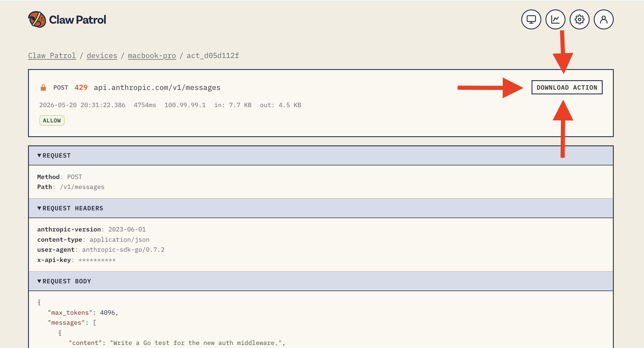
Task: Click the "content" Go test message line
Action: click(x=177, y=343)
